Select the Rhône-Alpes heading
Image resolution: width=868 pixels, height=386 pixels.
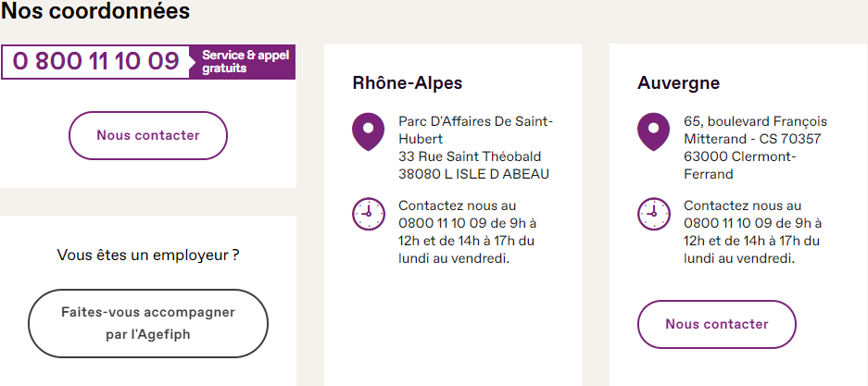point(408,83)
